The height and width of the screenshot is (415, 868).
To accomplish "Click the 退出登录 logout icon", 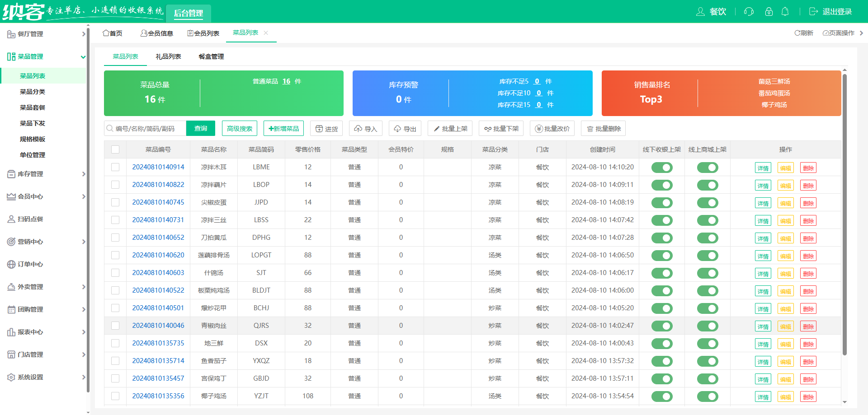I will click(813, 12).
